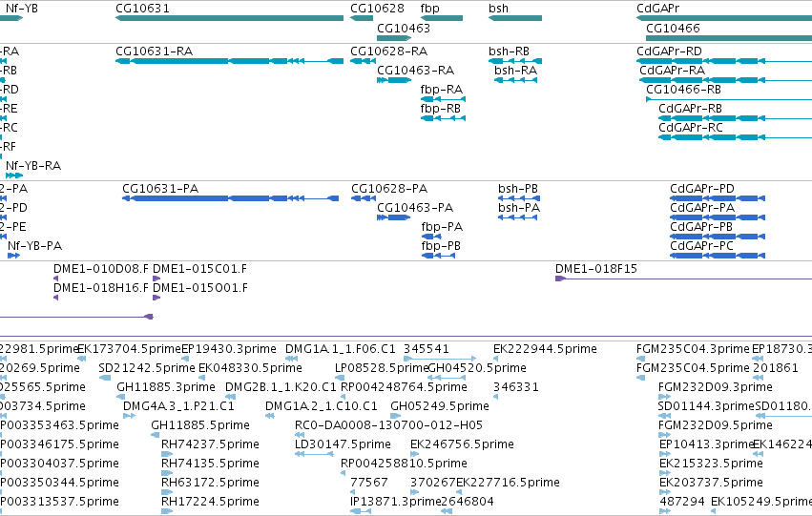Select EST EK173704.5prime
The width and height of the screenshot is (812, 516).
point(81,359)
